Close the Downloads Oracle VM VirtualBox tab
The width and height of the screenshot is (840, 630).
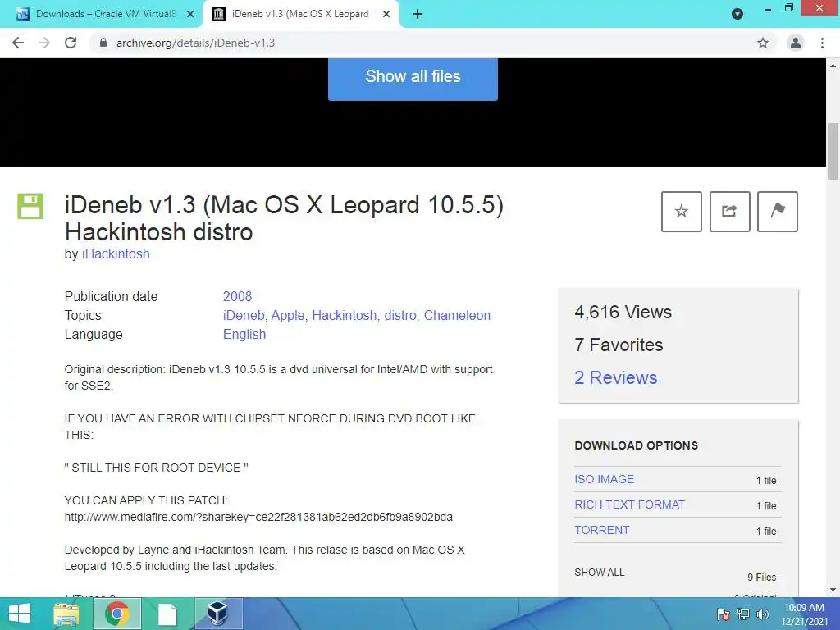[190, 14]
